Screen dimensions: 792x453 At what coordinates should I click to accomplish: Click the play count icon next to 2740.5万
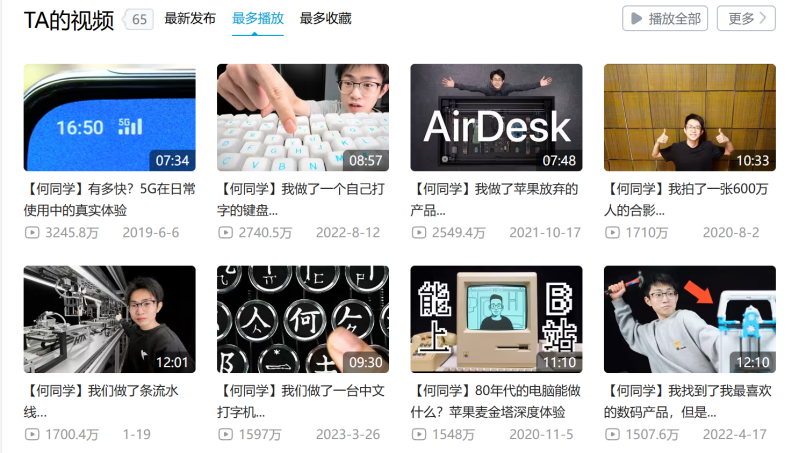tap(225, 233)
